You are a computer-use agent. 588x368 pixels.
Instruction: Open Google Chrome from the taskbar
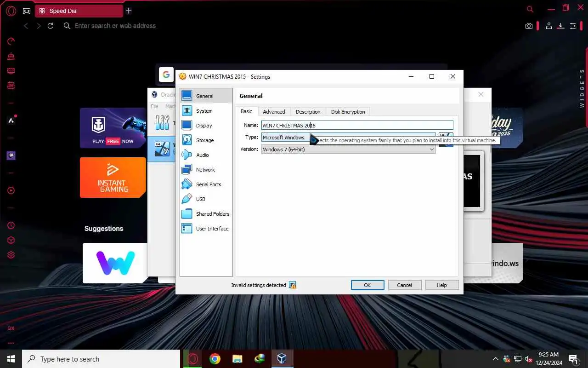(215, 359)
